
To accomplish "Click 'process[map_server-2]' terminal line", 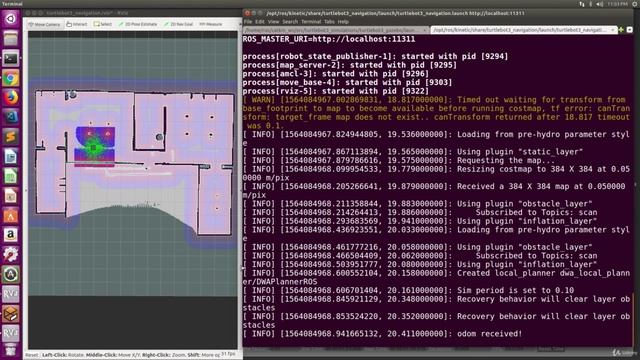I will (349, 65).
